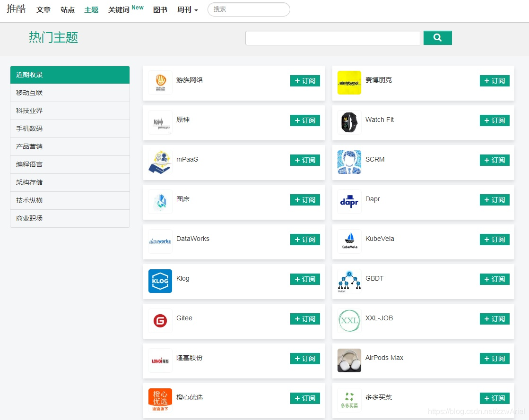Viewport: 529px width, 420px height.
Task: Open the KubeVela sailboat logo
Action: click(x=349, y=241)
